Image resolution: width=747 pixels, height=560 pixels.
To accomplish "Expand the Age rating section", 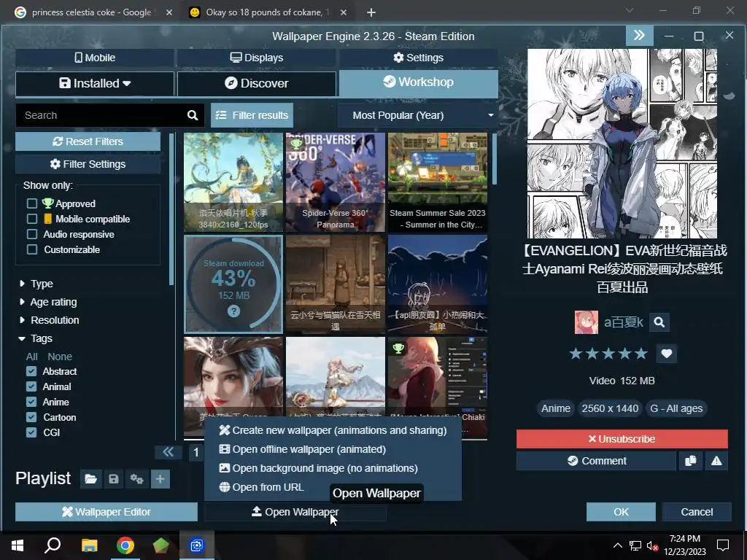I will [47, 301].
